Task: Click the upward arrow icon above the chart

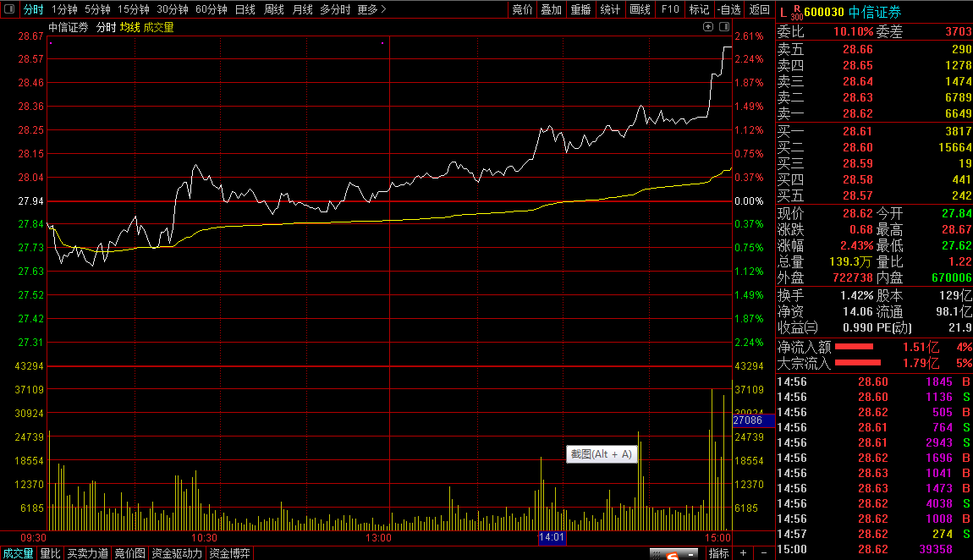Action: click(x=708, y=27)
